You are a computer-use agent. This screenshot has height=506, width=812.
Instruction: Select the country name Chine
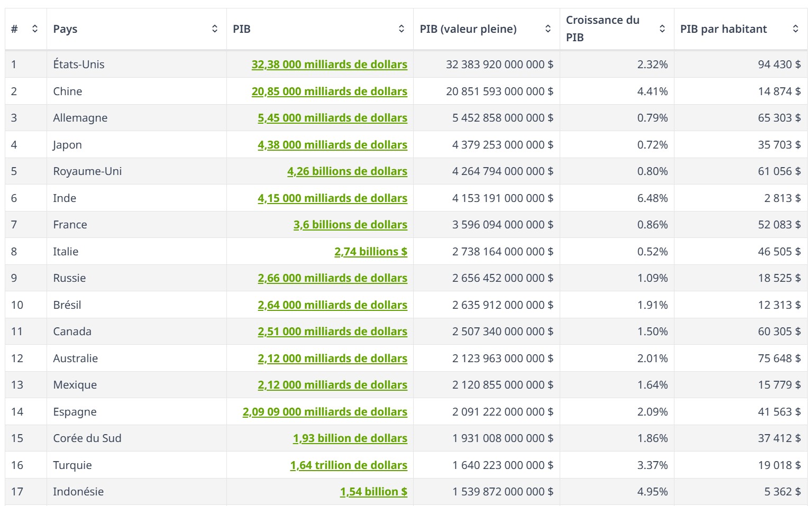pyautogui.click(x=68, y=91)
